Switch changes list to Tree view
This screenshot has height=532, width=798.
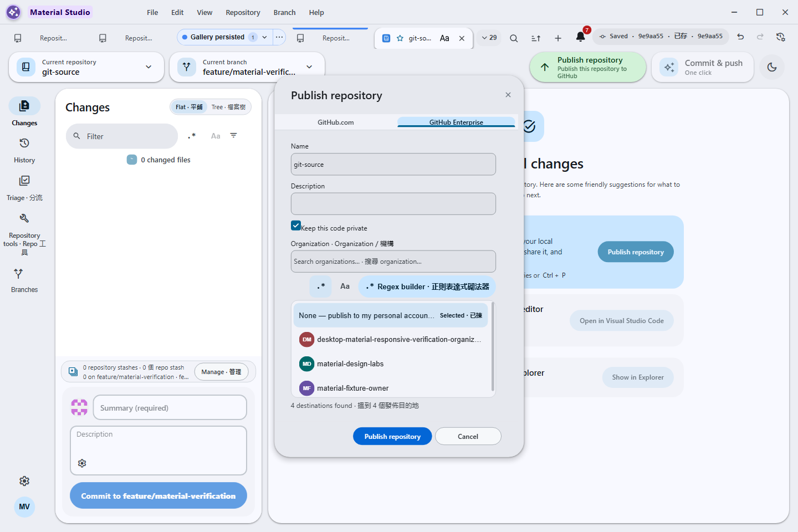228,107
